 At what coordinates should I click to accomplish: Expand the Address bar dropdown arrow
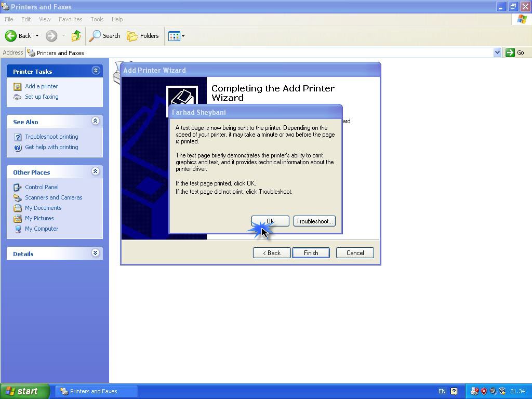497,52
